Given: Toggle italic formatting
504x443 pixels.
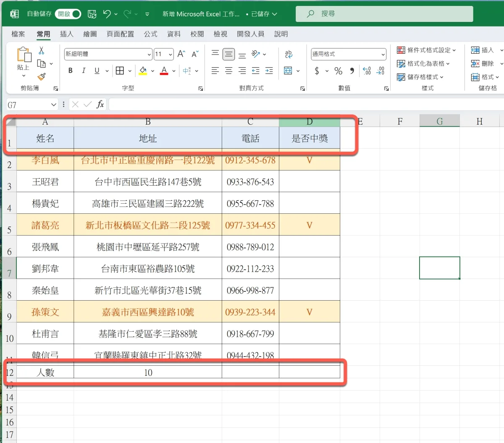Looking at the screenshot, I should click(84, 71).
